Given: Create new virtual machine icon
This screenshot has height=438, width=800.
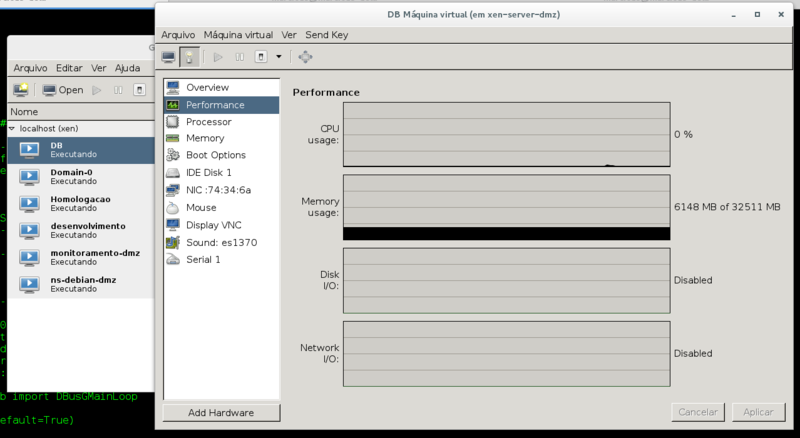Looking at the screenshot, I should point(21,90).
